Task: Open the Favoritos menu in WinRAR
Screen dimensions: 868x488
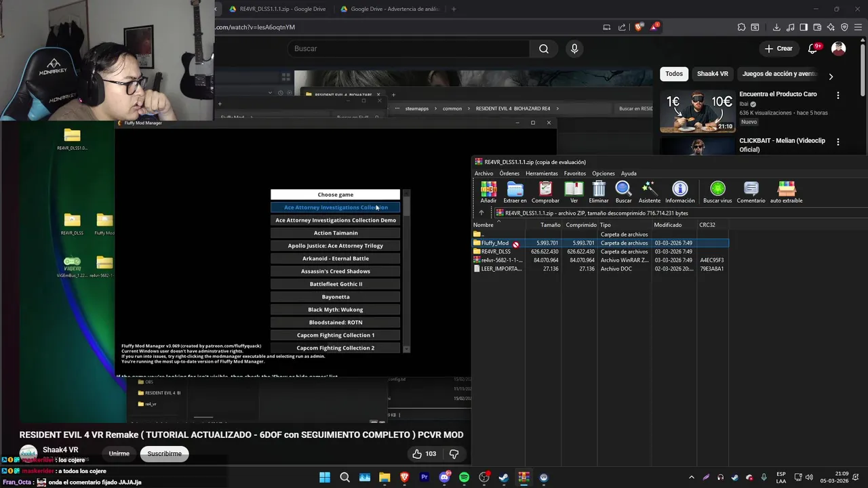Action: (575, 174)
